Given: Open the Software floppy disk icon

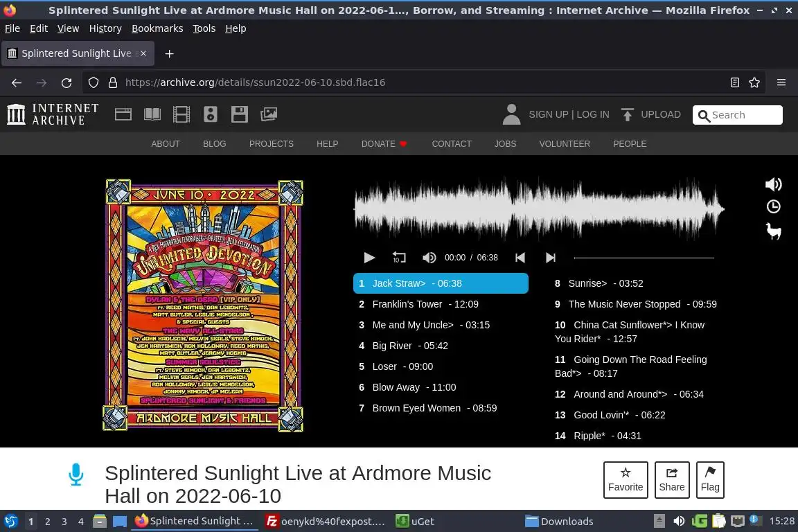Looking at the screenshot, I should pos(239,114).
